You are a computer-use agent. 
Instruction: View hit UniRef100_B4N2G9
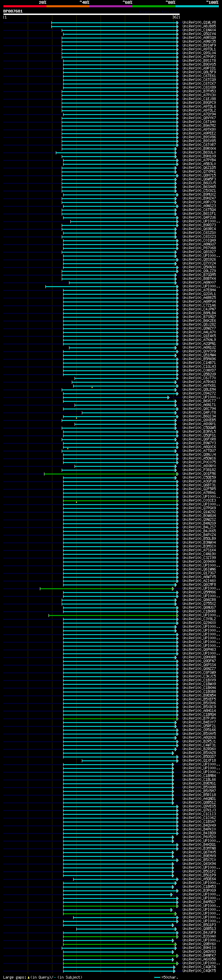(199, 524)
